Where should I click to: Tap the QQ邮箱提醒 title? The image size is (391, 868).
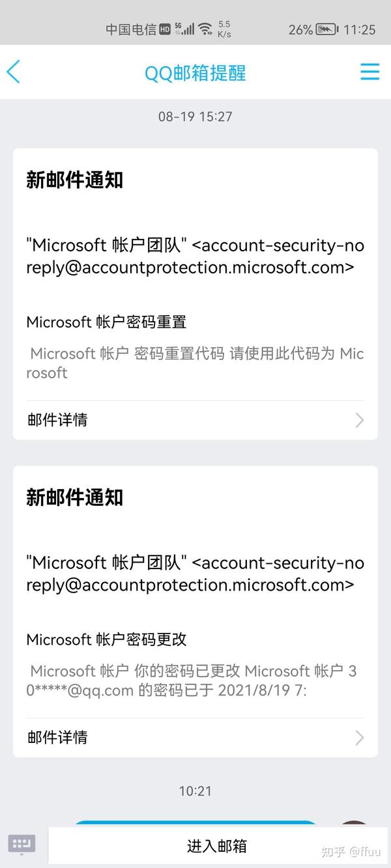[195, 73]
